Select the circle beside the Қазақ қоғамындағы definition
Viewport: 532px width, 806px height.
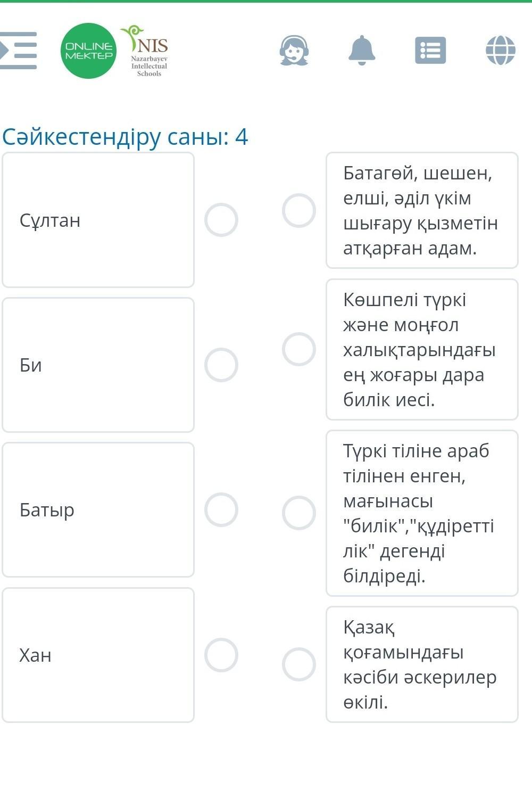pos(299,664)
